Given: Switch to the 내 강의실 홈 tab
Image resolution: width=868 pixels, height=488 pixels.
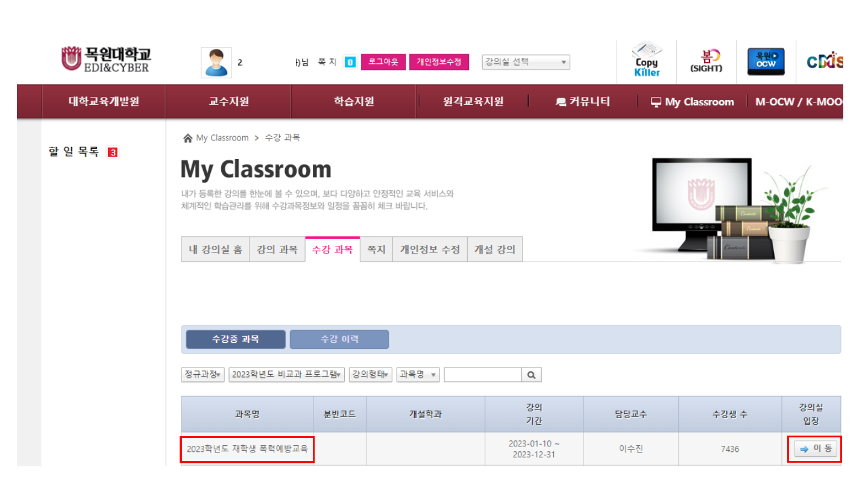Looking at the screenshot, I should point(215,249).
